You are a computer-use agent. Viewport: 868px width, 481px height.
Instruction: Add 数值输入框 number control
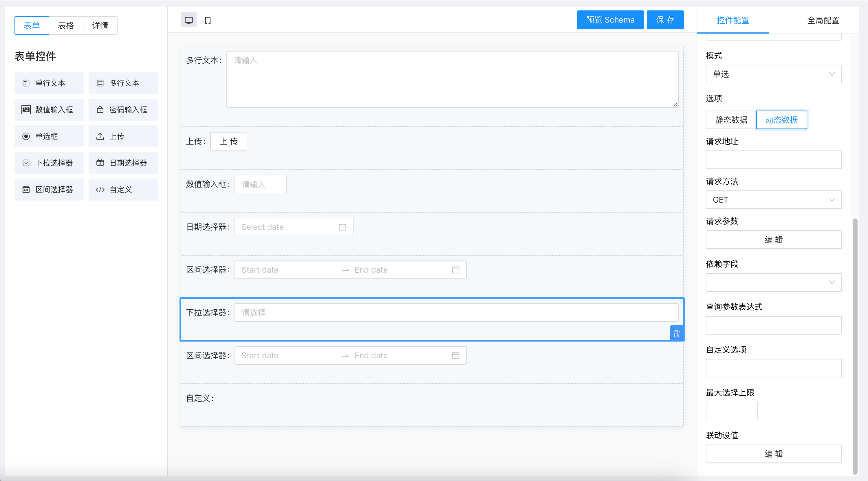(49, 110)
